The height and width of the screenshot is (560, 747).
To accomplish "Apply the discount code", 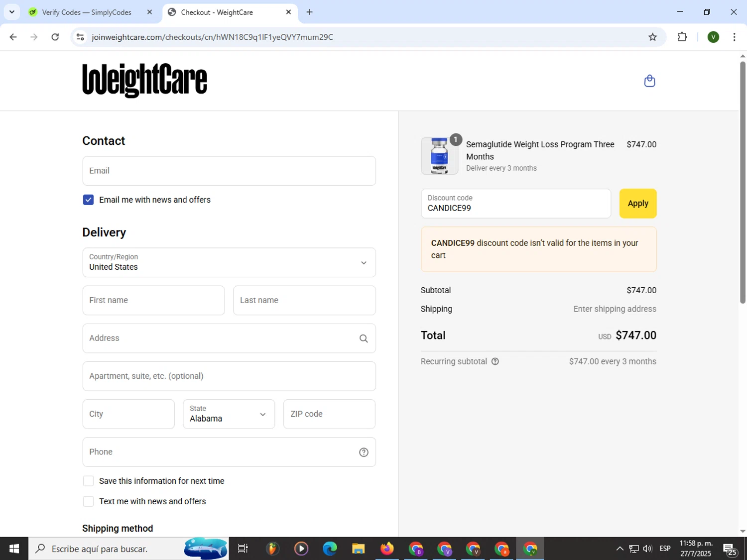I will [638, 204].
